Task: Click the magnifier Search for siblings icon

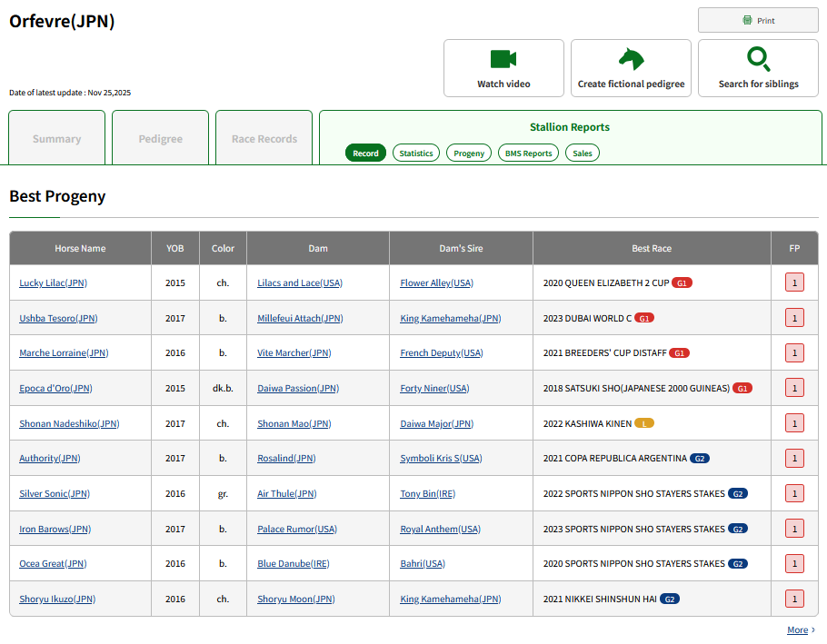Action: click(x=759, y=59)
